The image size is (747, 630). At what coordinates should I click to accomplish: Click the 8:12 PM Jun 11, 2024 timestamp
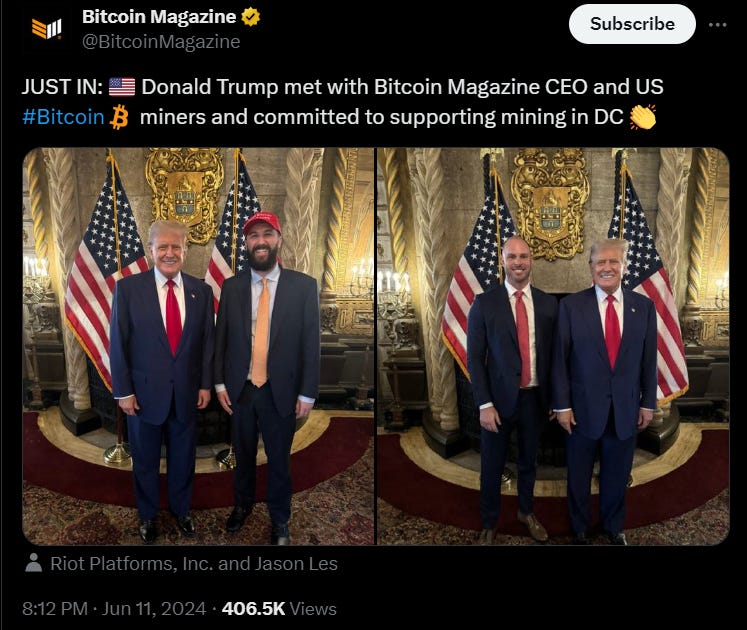pyautogui.click(x=114, y=609)
